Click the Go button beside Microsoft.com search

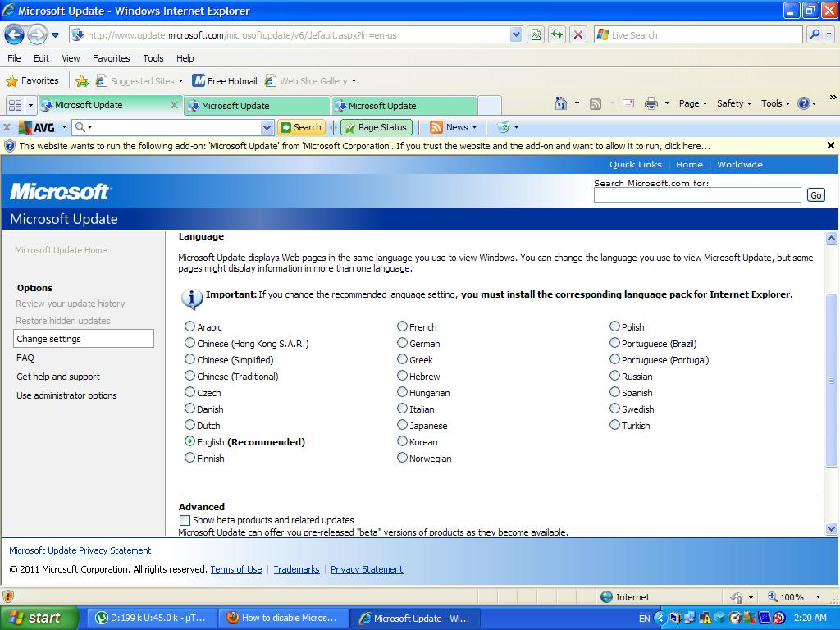click(816, 195)
